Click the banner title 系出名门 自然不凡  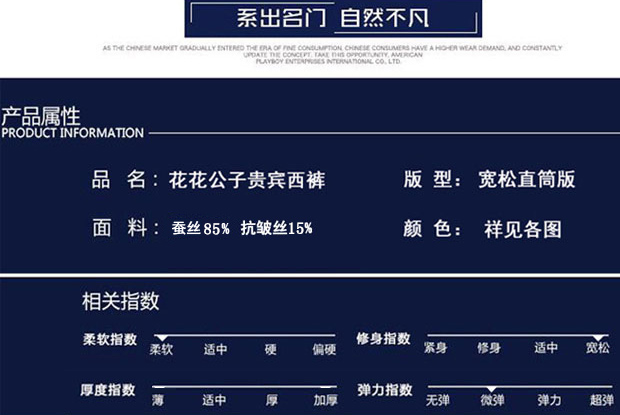pos(333,18)
